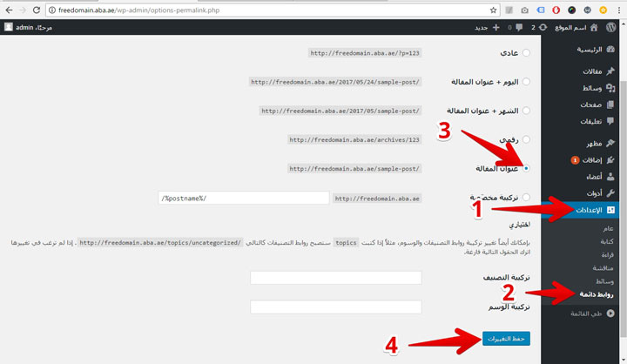Open the WordPress logo menu
Viewport: 627px width, 364px height.
tap(610, 27)
